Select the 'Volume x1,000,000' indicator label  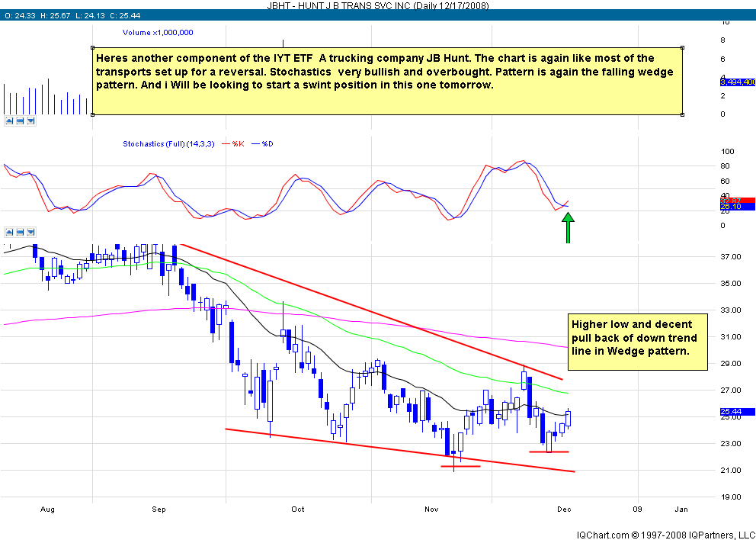click(x=159, y=33)
